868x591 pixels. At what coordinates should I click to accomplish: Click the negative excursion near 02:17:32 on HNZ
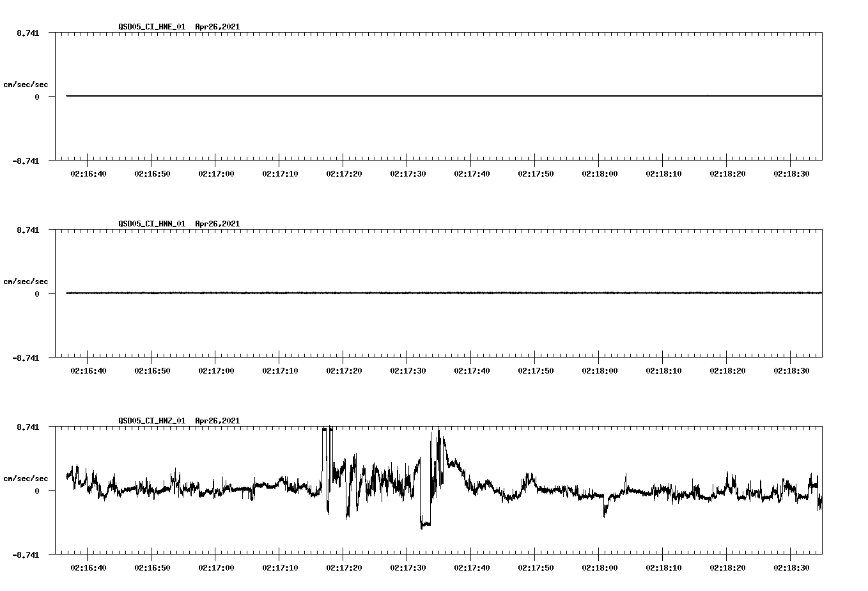(424, 524)
